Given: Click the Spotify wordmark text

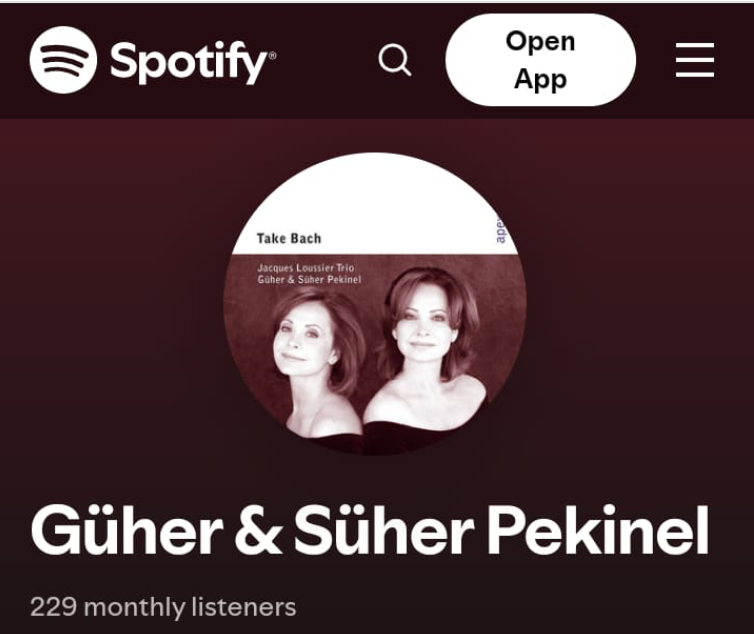Looking at the screenshot, I should click(x=188, y=62).
